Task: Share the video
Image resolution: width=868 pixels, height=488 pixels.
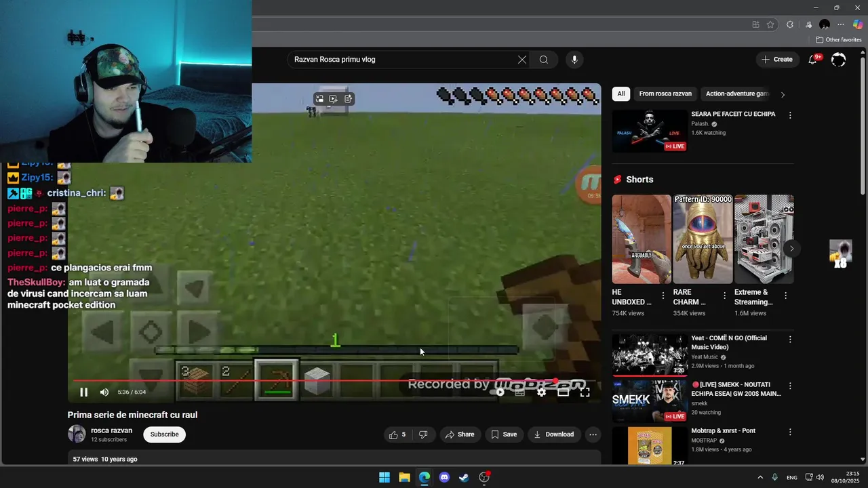Action: (x=460, y=434)
